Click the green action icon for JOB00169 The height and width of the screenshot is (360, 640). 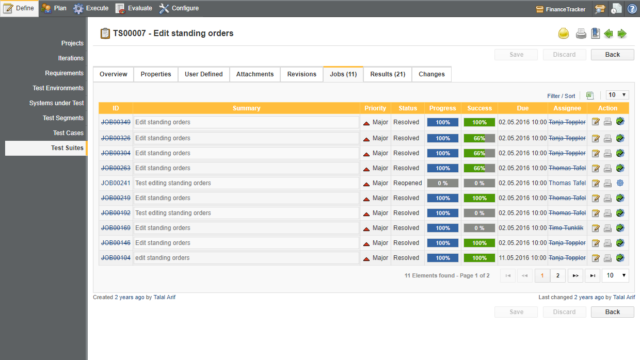tap(620, 228)
